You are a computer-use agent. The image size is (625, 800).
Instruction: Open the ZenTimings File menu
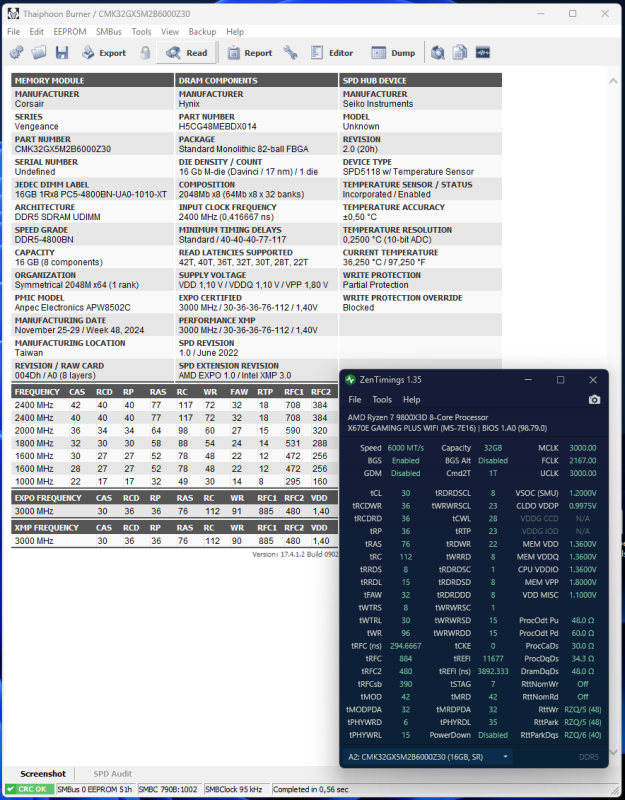point(355,399)
